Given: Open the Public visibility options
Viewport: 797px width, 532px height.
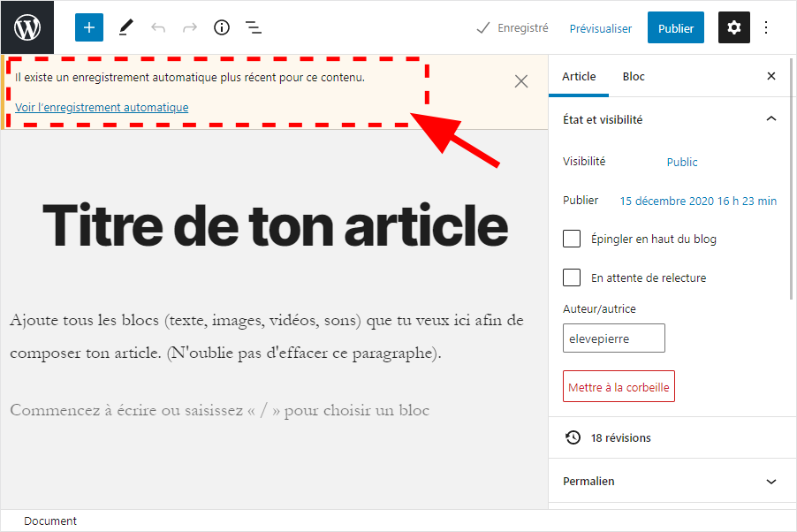Looking at the screenshot, I should point(682,162).
